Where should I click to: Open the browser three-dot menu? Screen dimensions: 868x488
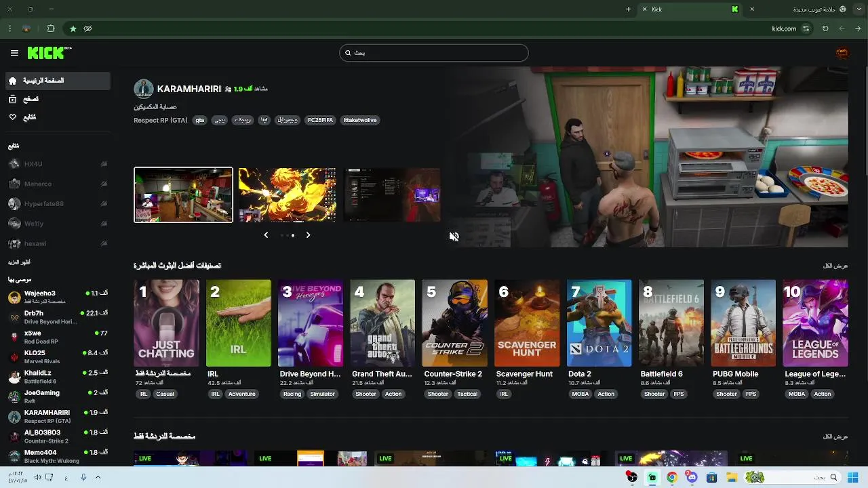pyautogui.click(x=9, y=28)
